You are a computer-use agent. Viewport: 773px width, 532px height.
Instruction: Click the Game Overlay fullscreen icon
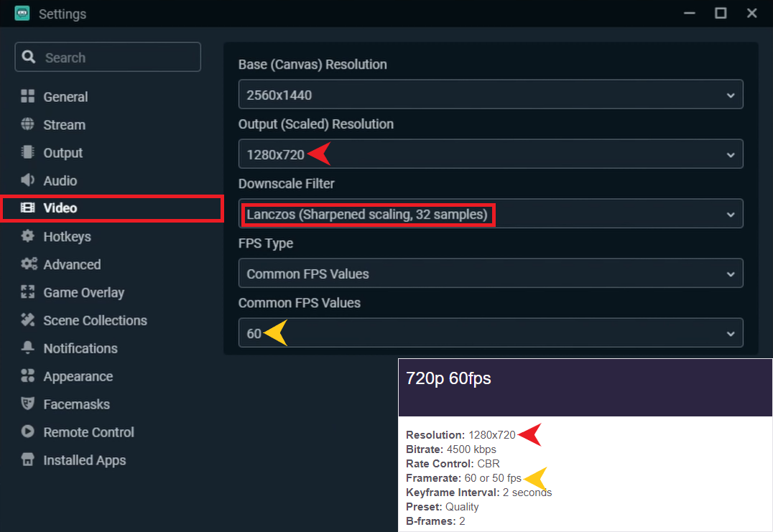[27, 291]
